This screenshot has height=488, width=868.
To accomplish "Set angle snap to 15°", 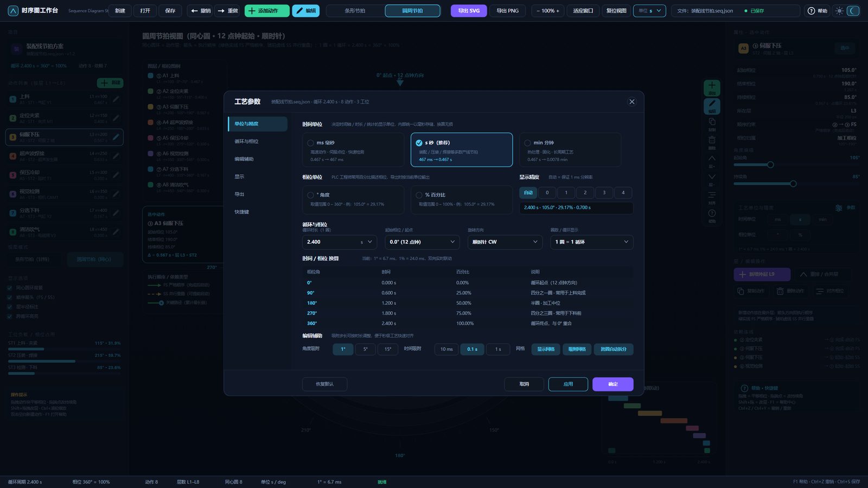I will point(388,349).
